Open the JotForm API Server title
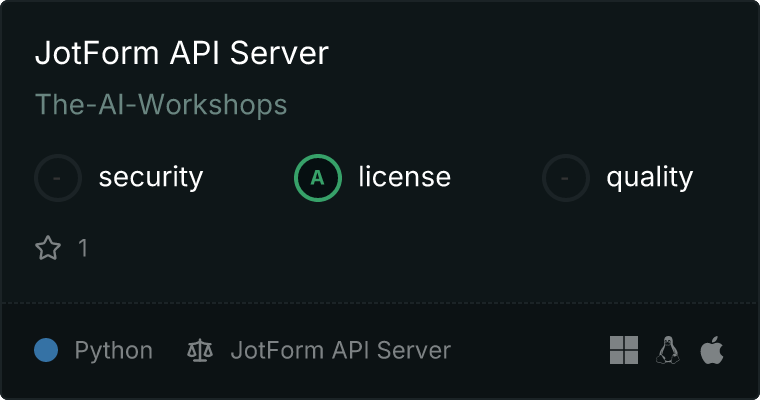 [181, 53]
